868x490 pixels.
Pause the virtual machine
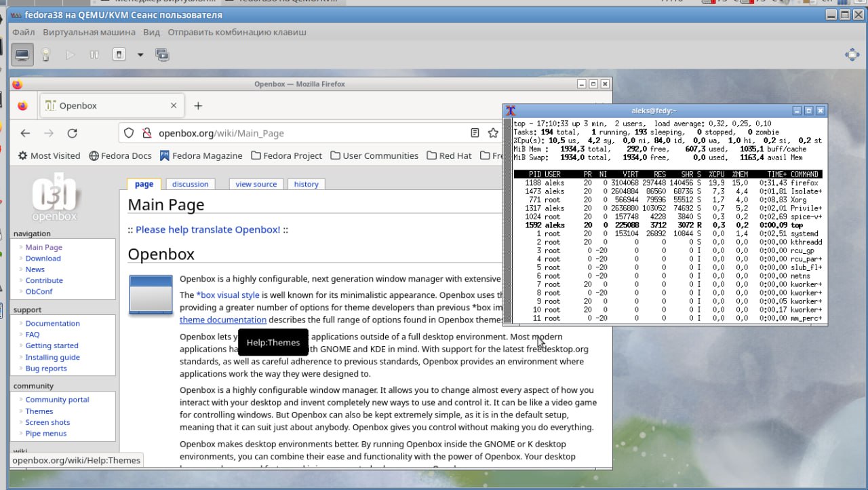click(94, 55)
